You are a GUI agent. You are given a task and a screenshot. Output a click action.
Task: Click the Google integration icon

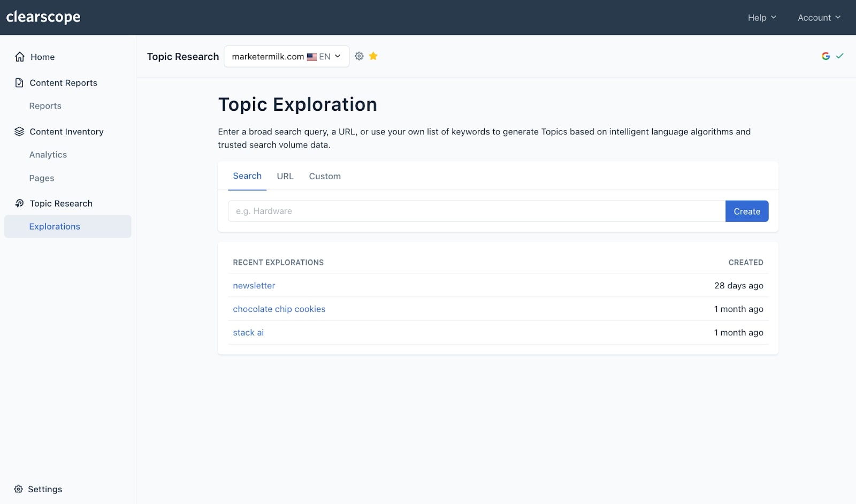(826, 56)
